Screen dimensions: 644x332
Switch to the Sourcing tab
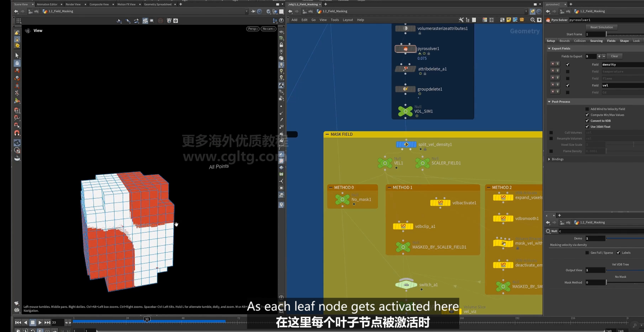pos(596,41)
